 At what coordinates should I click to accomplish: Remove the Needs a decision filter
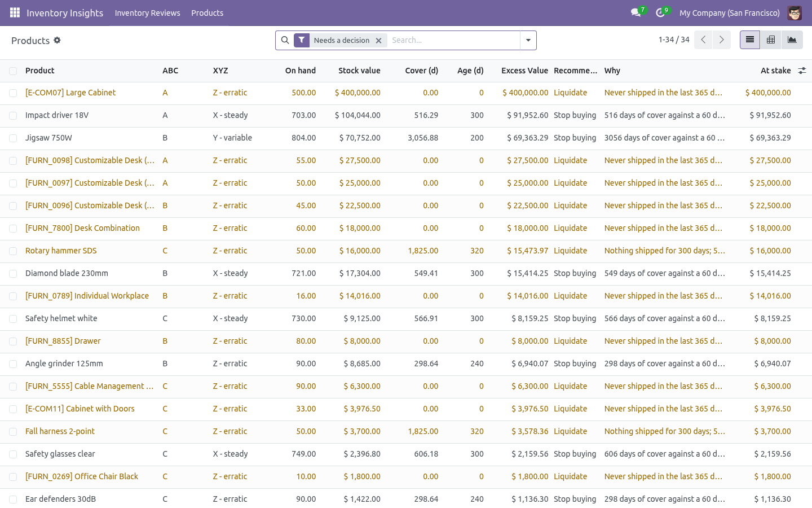pos(379,41)
